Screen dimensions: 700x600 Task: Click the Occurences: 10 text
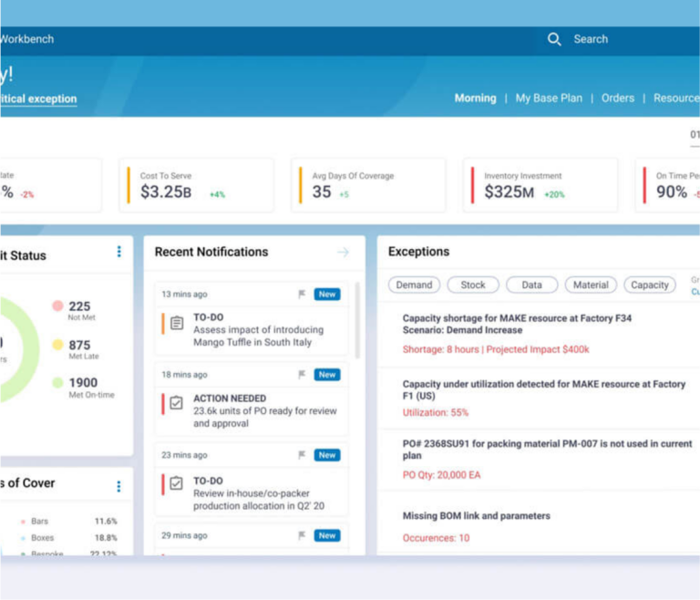tap(436, 538)
